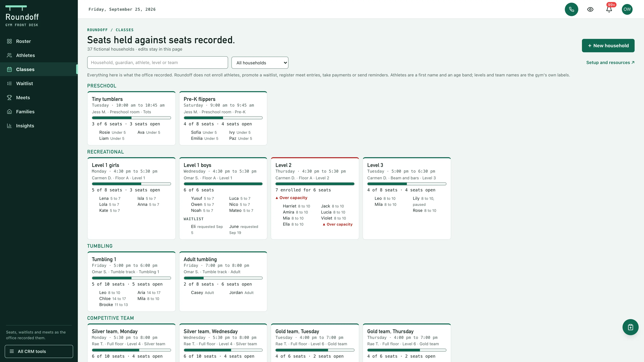Open Silver team, Monday card title
This screenshot has width=644, height=362.
tap(115, 331)
